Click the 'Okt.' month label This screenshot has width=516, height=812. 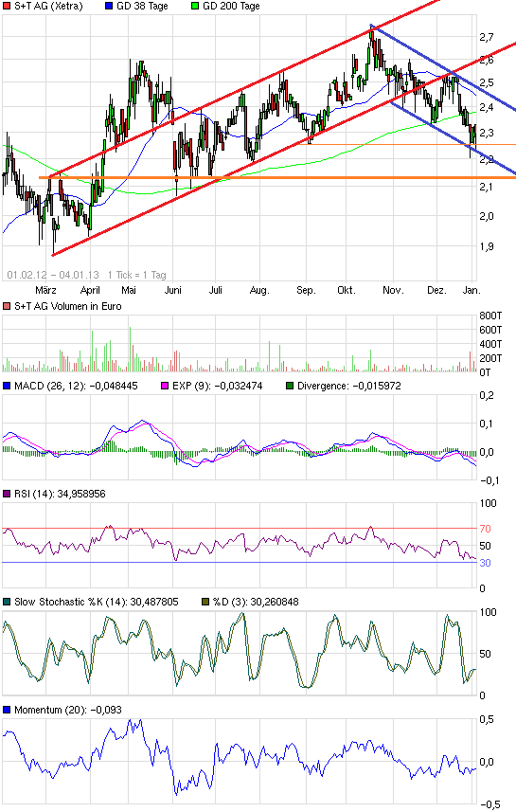tap(347, 291)
